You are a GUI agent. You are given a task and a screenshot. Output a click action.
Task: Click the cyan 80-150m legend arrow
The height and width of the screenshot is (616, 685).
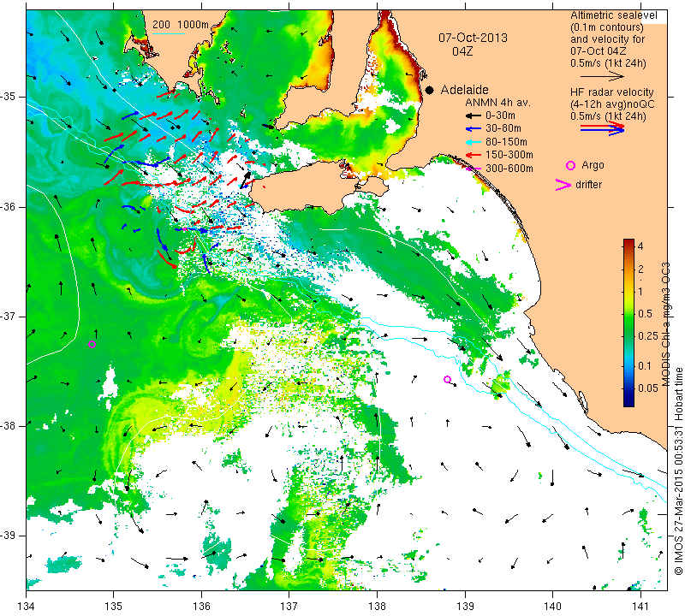click(x=474, y=142)
